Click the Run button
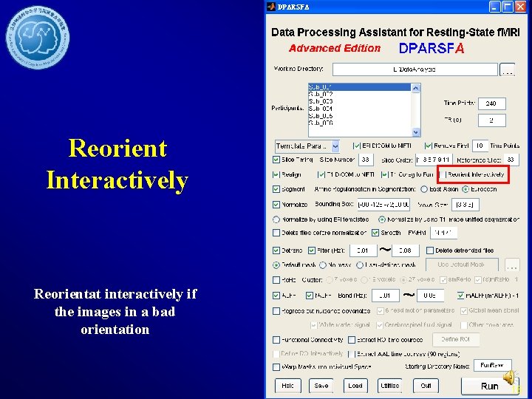 tap(489, 386)
